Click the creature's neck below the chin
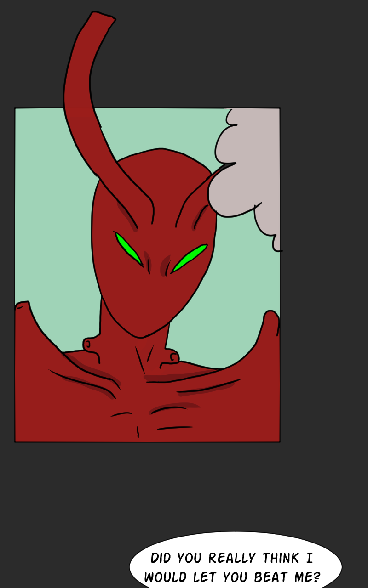Viewport: 368px width, 588px height. coord(133,349)
